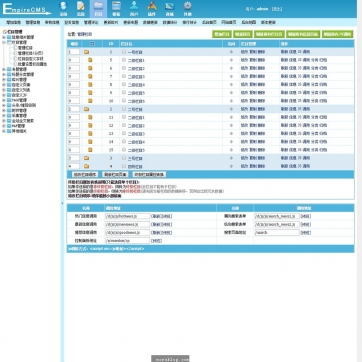Expand the 信息相关管理 tree node

(x=4, y=37)
